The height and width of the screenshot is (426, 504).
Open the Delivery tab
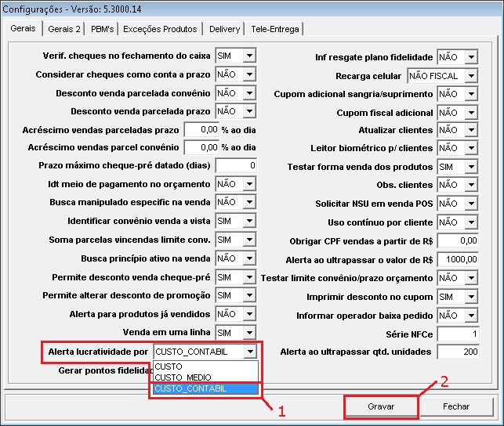pyautogui.click(x=224, y=29)
